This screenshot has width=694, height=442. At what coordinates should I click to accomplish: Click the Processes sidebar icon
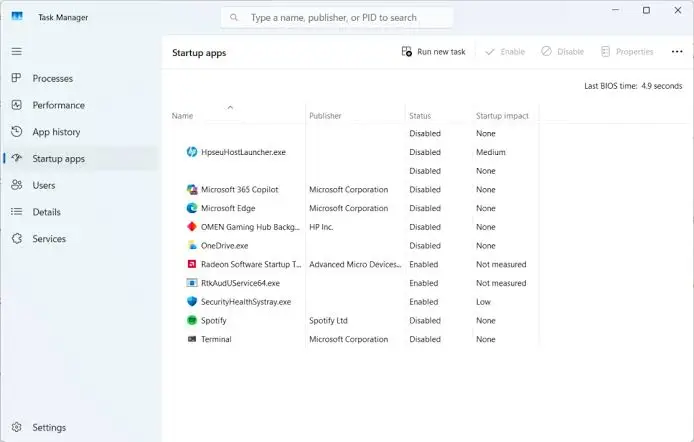click(x=16, y=78)
